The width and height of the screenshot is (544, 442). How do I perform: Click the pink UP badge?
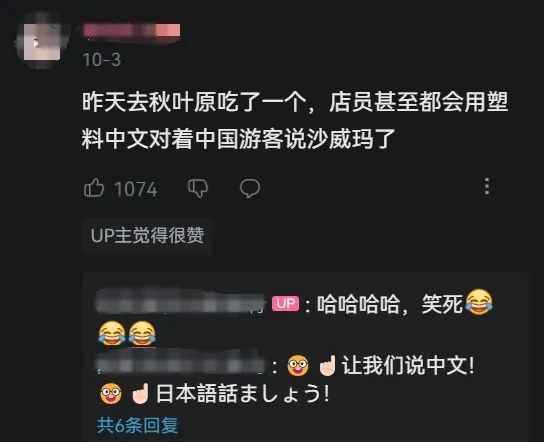pyautogui.click(x=285, y=304)
